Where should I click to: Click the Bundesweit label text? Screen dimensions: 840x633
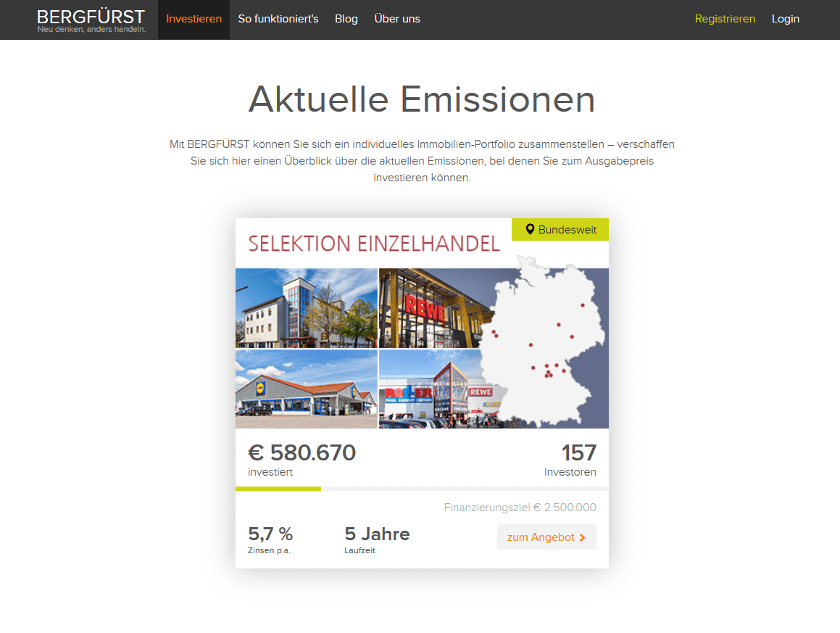point(567,230)
